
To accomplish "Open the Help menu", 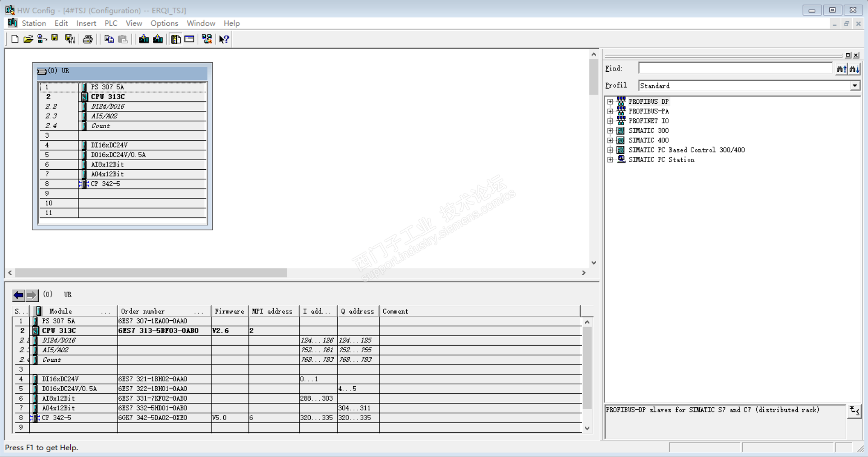I will pyautogui.click(x=232, y=23).
